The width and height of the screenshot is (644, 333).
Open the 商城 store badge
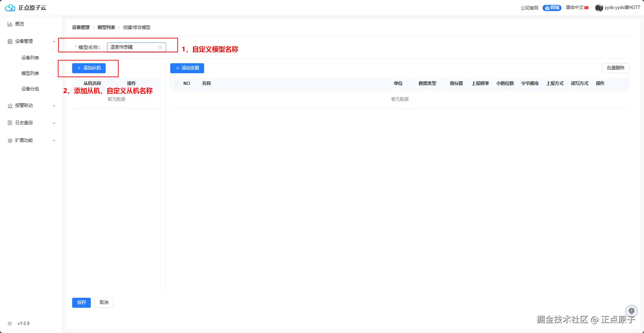tap(552, 8)
